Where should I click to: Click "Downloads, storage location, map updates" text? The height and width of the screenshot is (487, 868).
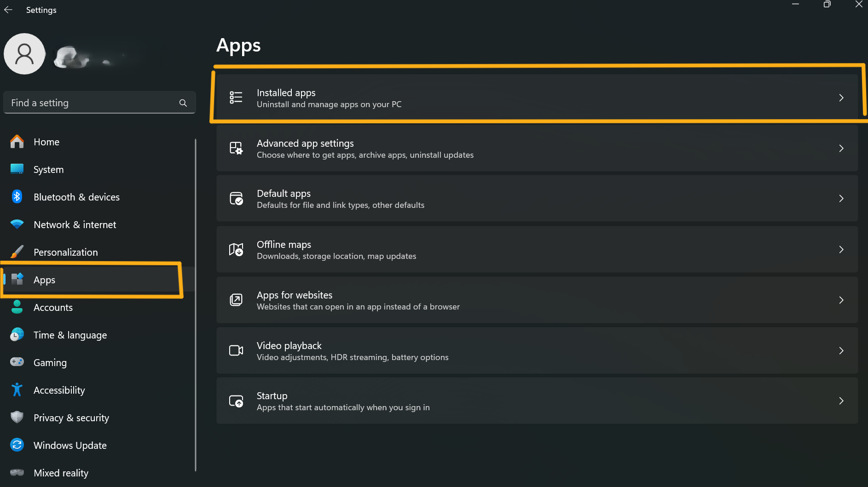coord(336,256)
